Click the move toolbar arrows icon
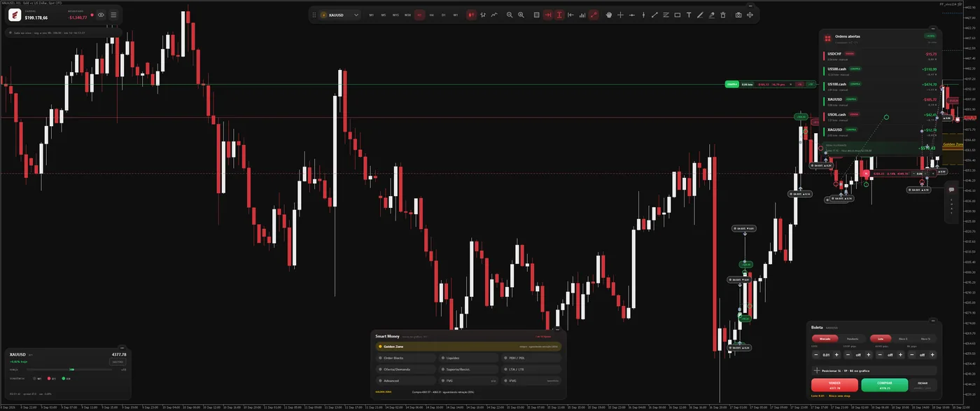This screenshot has height=411, width=980. pos(750,15)
